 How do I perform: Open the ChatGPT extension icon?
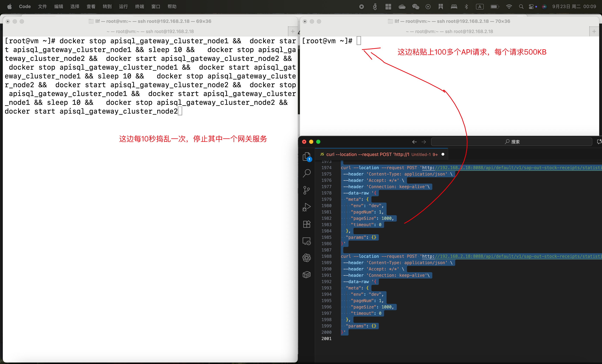click(x=306, y=258)
